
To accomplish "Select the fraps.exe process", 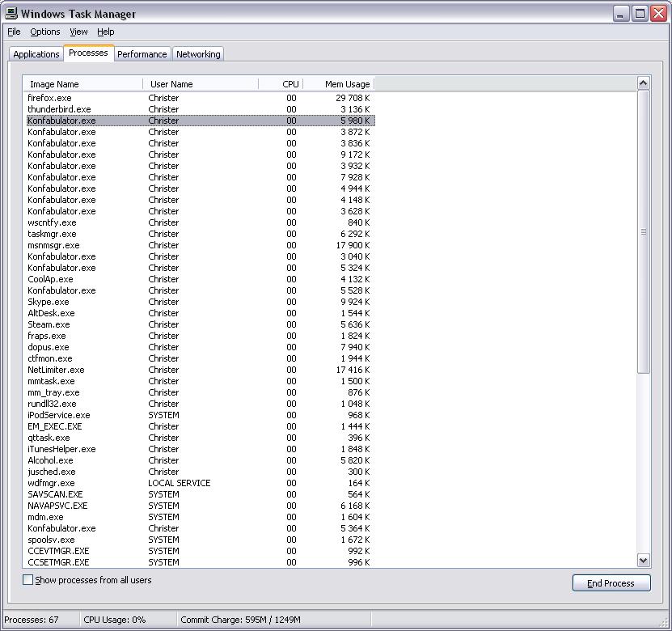I will [201, 336].
